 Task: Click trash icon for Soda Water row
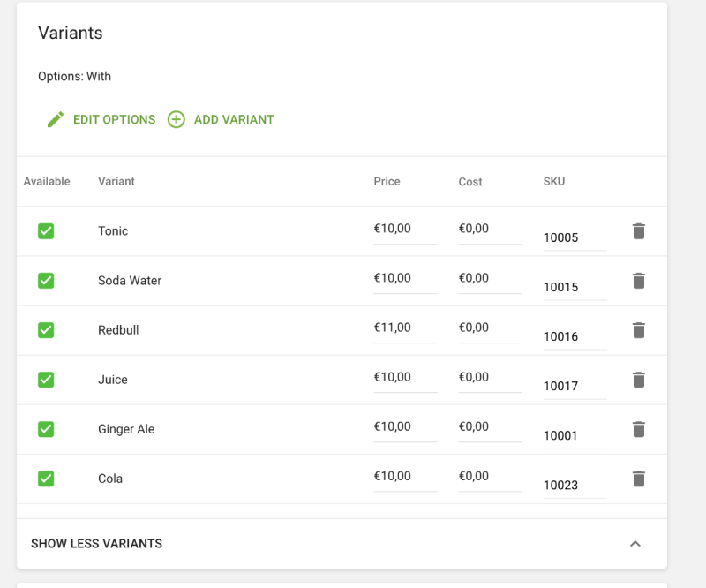[x=639, y=281]
